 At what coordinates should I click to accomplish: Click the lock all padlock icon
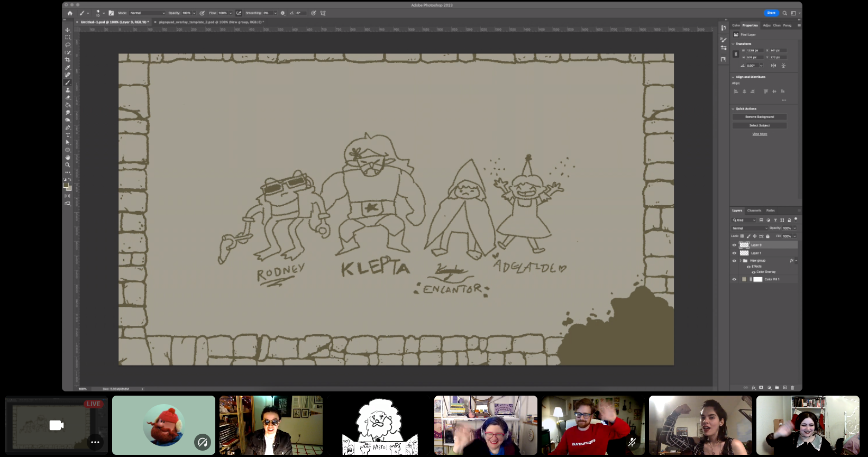coord(768,236)
